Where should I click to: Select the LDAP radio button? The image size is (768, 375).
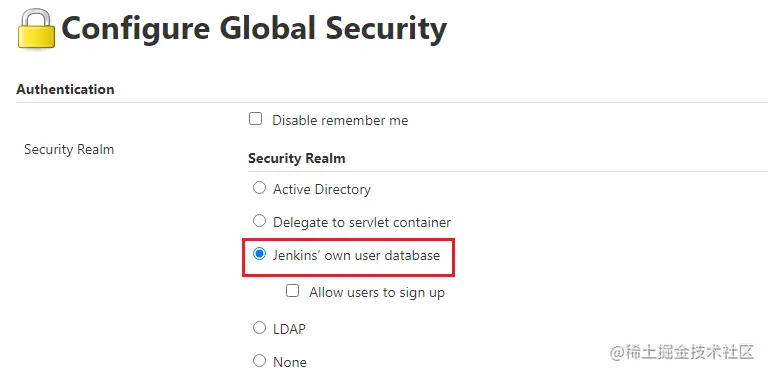click(259, 328)
